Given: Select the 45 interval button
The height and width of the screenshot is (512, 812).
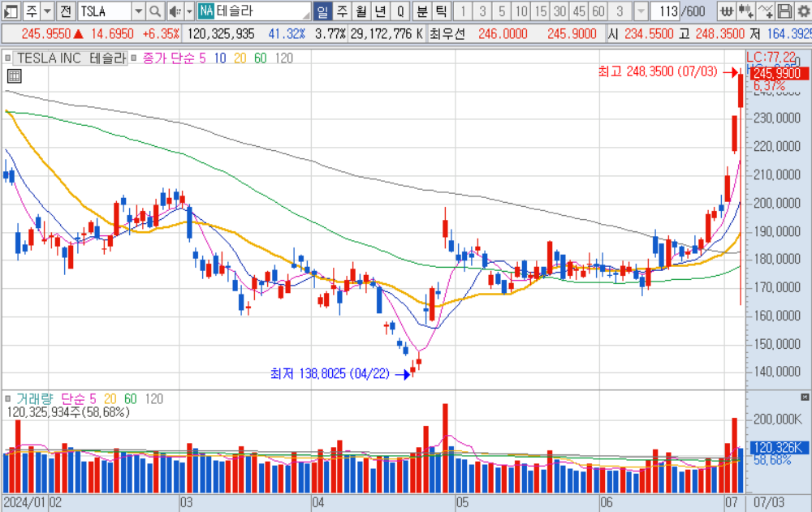Looking at the screenshot, I should coord(579,11).
